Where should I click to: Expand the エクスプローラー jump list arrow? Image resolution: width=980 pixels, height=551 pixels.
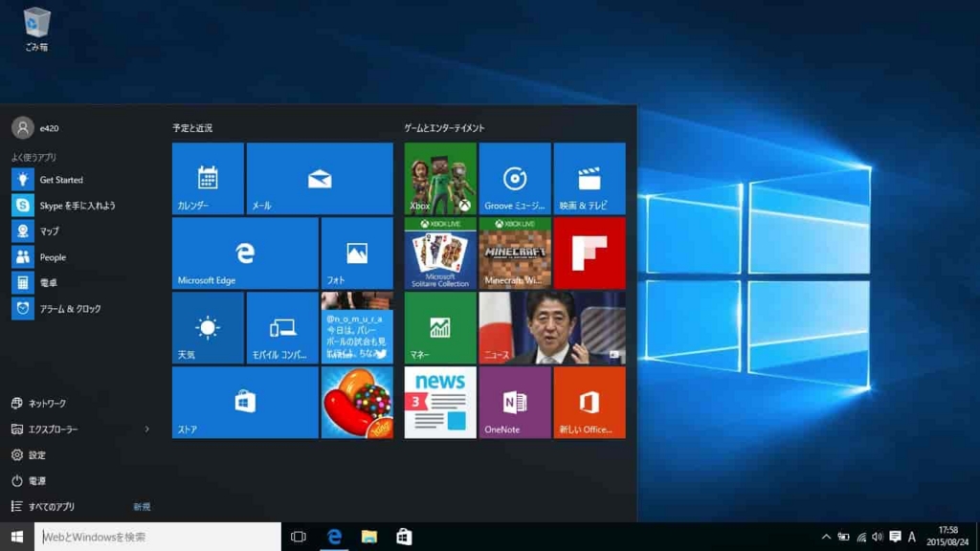coord(146,430)
